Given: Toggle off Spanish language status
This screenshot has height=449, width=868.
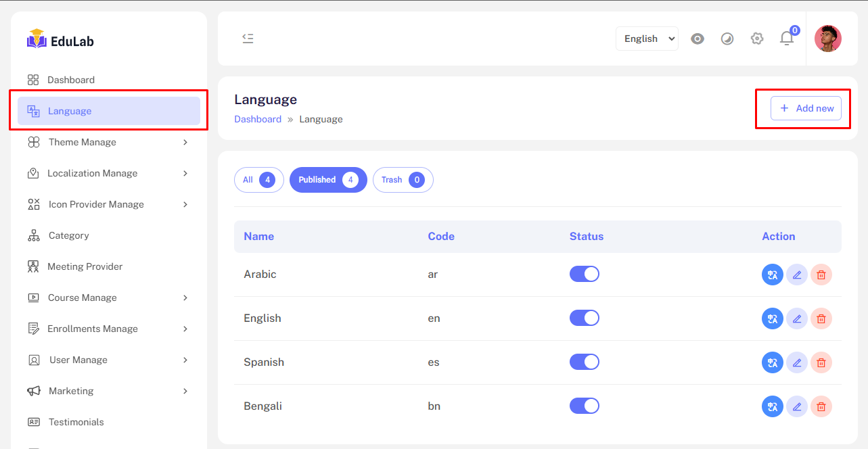Looking at the screenshot, I should tap(585, 362).
